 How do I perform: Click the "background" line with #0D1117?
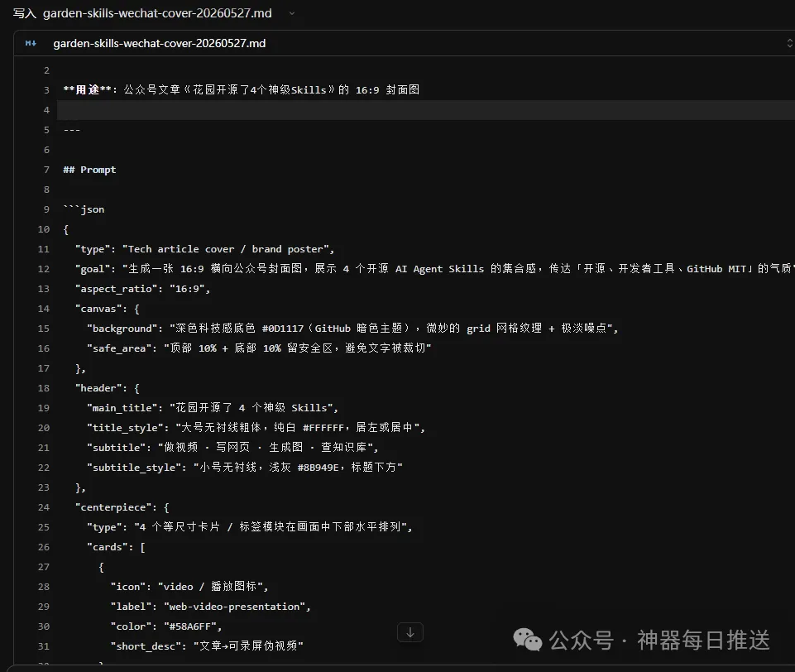point(353,329)
